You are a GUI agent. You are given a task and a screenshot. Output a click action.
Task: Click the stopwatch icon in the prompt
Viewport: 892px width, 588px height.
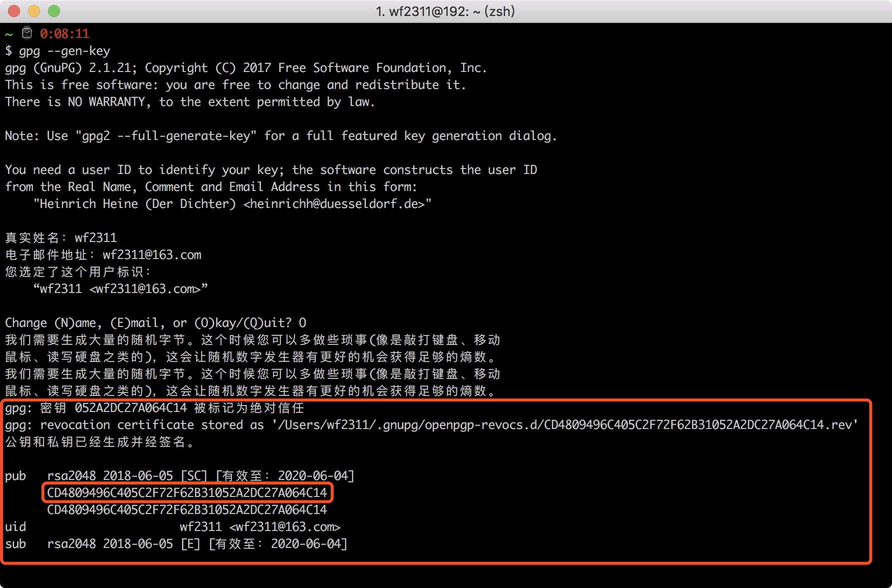click(x=27, y=33)
